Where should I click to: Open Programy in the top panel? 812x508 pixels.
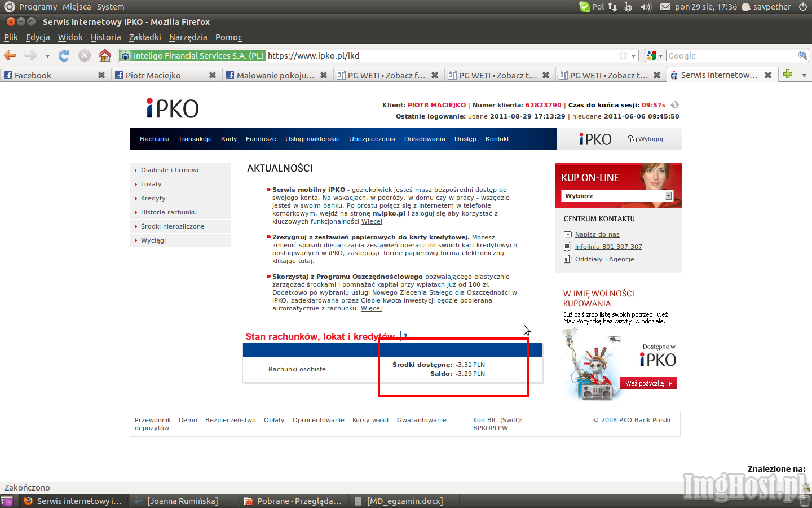[38, 7]
